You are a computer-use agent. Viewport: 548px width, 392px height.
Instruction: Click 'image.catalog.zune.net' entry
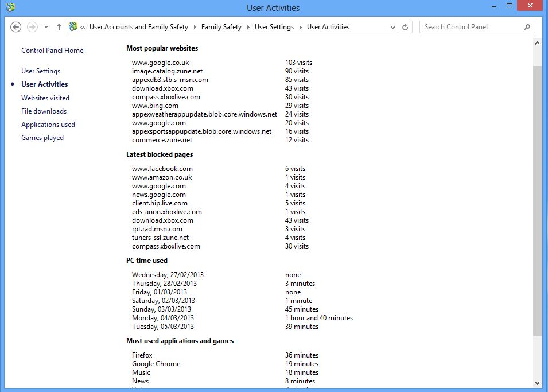(x=168, y=71)
